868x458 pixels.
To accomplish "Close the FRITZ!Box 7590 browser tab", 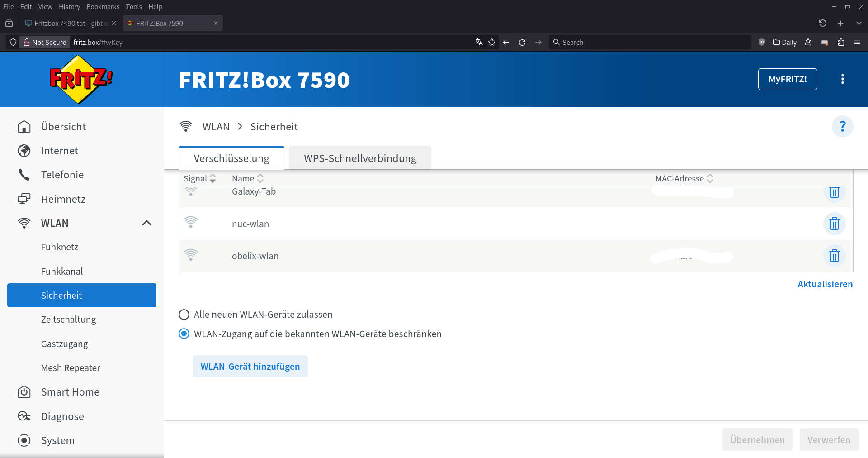I will click(216, 23).
